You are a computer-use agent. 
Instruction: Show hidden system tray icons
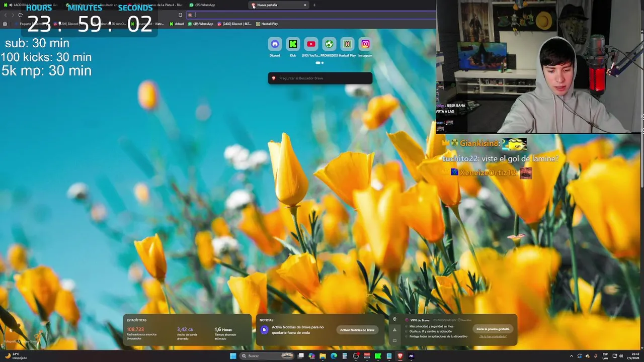tap(571, 356)
